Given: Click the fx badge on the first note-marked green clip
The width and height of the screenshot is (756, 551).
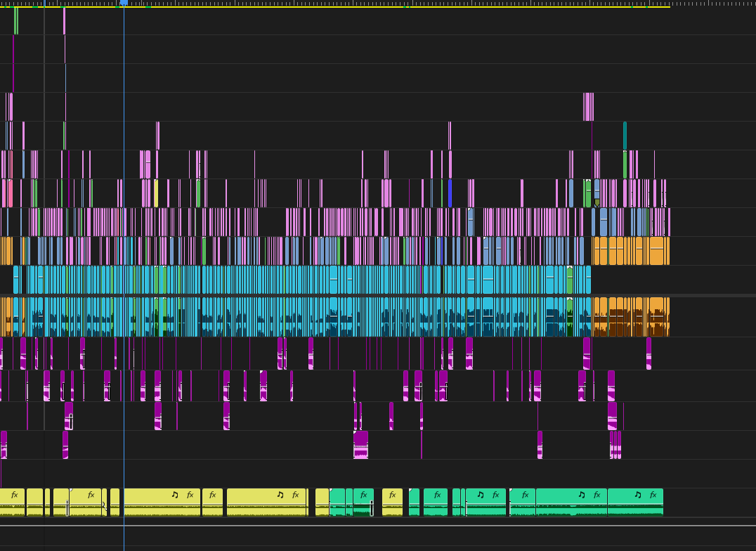Looking at the screenshot, I should point(495,495).
